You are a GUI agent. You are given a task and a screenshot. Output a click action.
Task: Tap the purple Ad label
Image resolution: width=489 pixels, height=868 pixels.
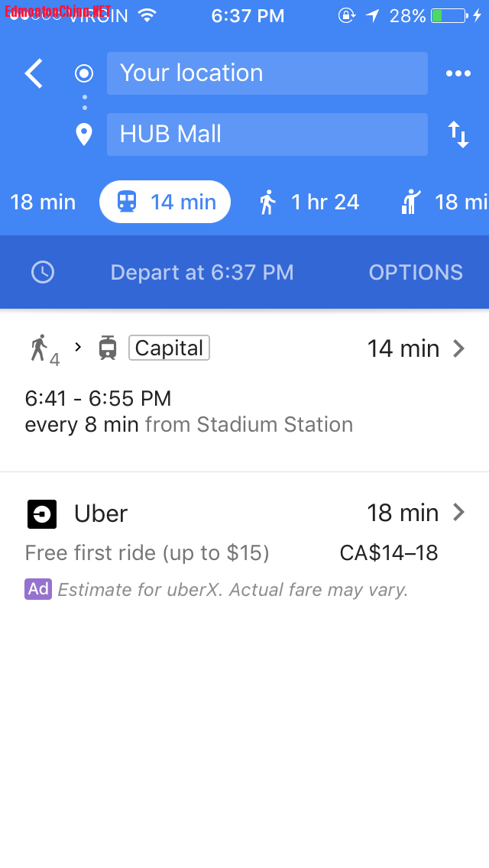pos(38,589)
